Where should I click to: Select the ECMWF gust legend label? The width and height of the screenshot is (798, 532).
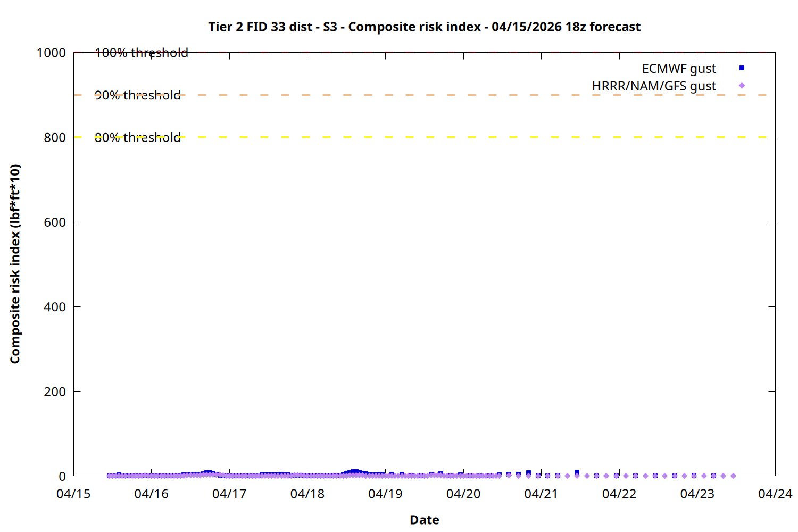coord(678,69)
